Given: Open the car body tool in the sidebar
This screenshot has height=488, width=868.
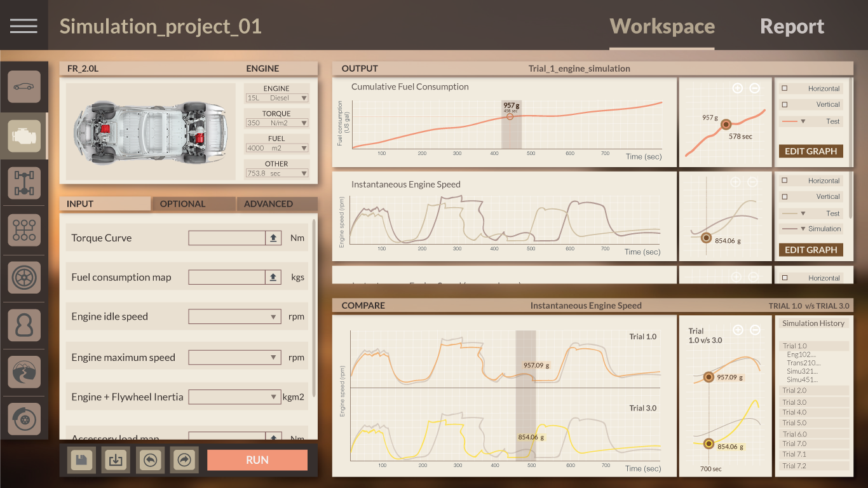Looking at the screenshot, I should click(x=24, y=88).
